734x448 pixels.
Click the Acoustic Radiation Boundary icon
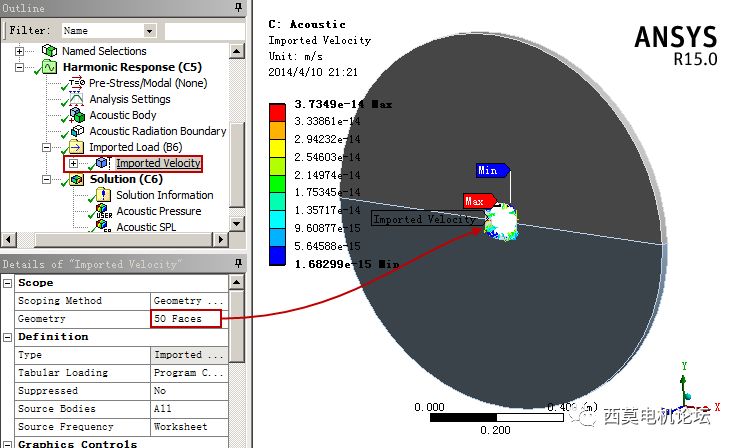pyautogui.click(x=77, y=131)
